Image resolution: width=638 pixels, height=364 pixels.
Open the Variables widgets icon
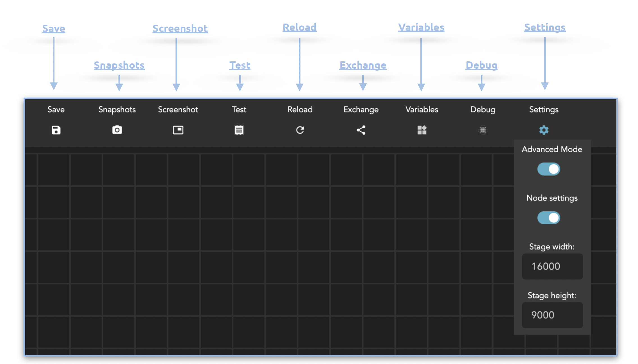(x=422, y=130)
